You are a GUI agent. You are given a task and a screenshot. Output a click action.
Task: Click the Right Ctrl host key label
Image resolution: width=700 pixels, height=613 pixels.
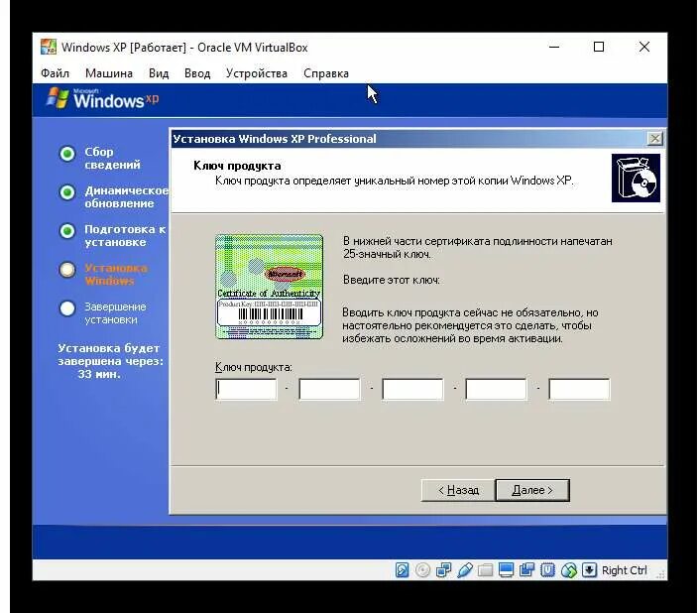tap(624, 570)
